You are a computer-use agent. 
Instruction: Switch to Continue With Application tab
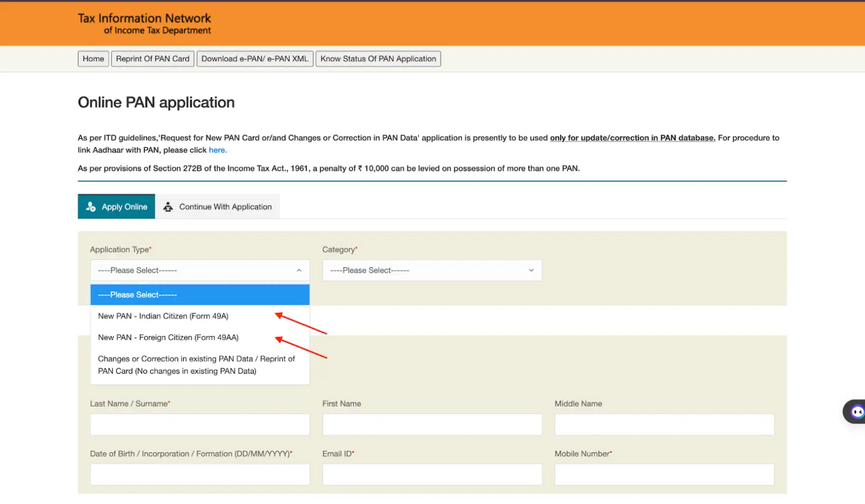(x=218, y=207)
